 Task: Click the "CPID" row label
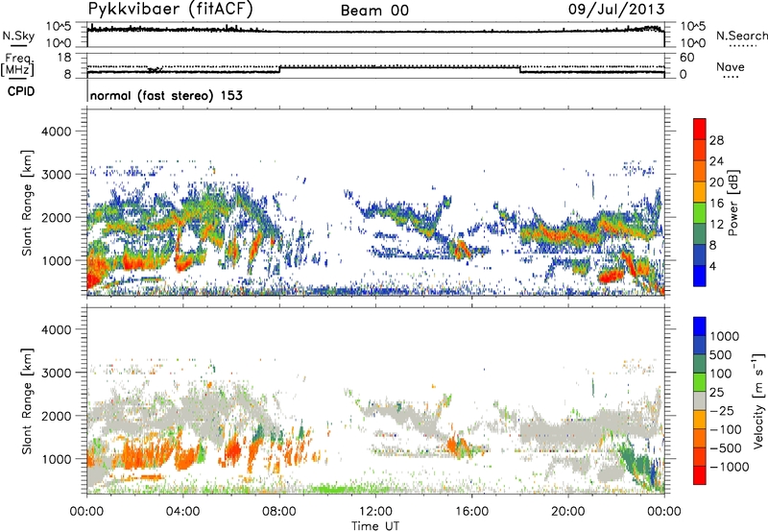coord(21,91)
